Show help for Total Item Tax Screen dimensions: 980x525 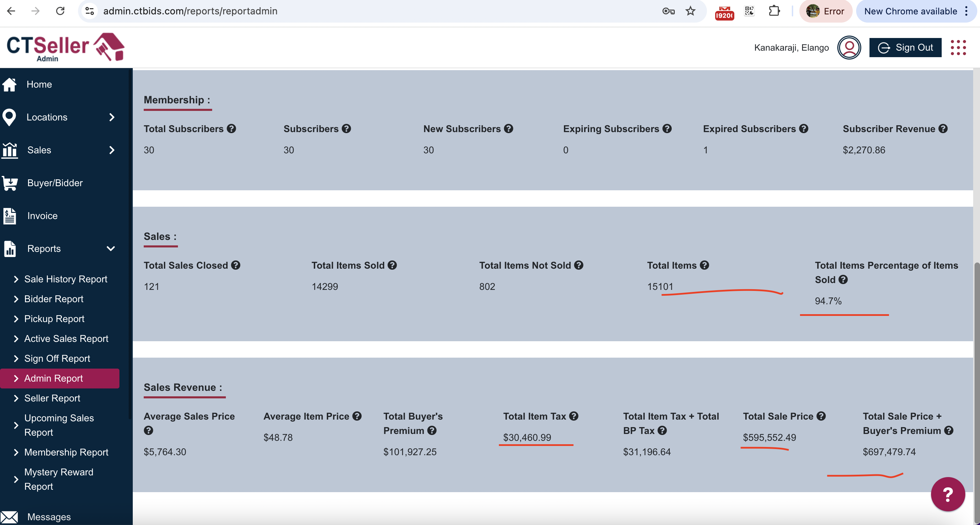[x=574, y=416]
